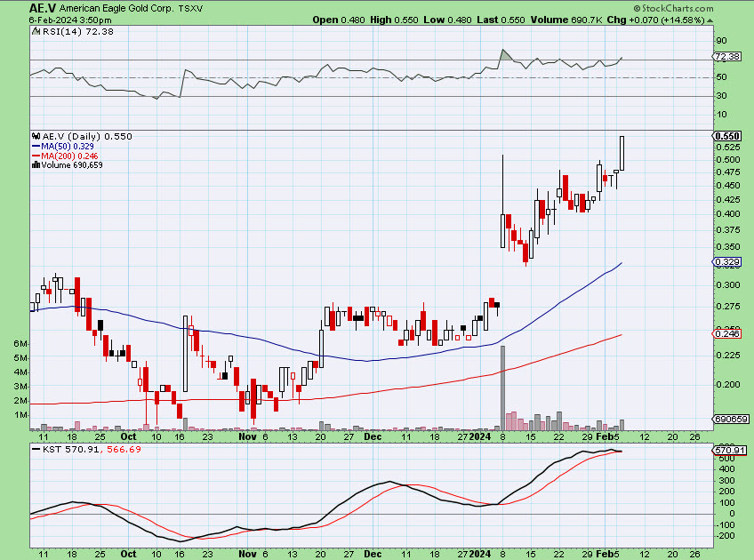Image resolution: width=754 pixels, height=560 pixels.
Task: Click the volume bars icon beside Volume 690,659
Action: pyautogui.click(x=36, y=164)
